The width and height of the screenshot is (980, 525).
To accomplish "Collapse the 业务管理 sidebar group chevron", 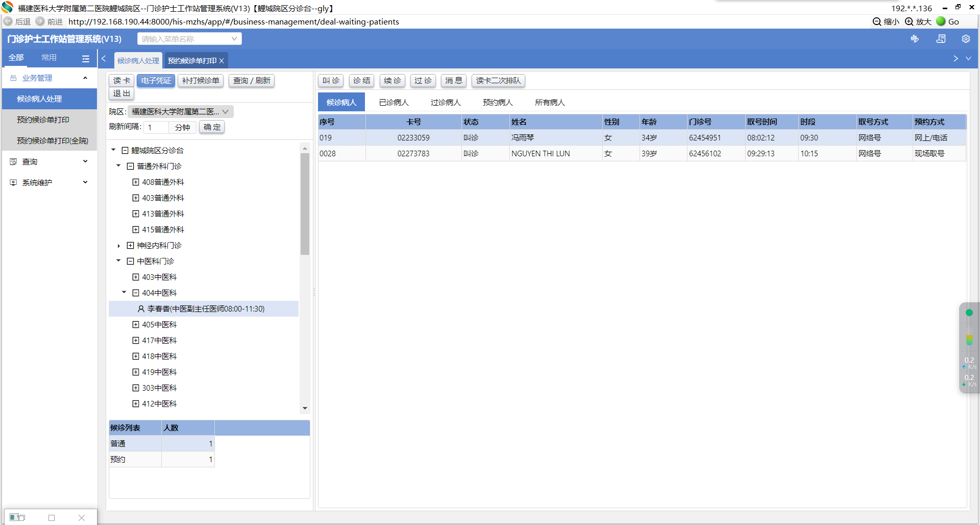I will [x=85, y=78].
